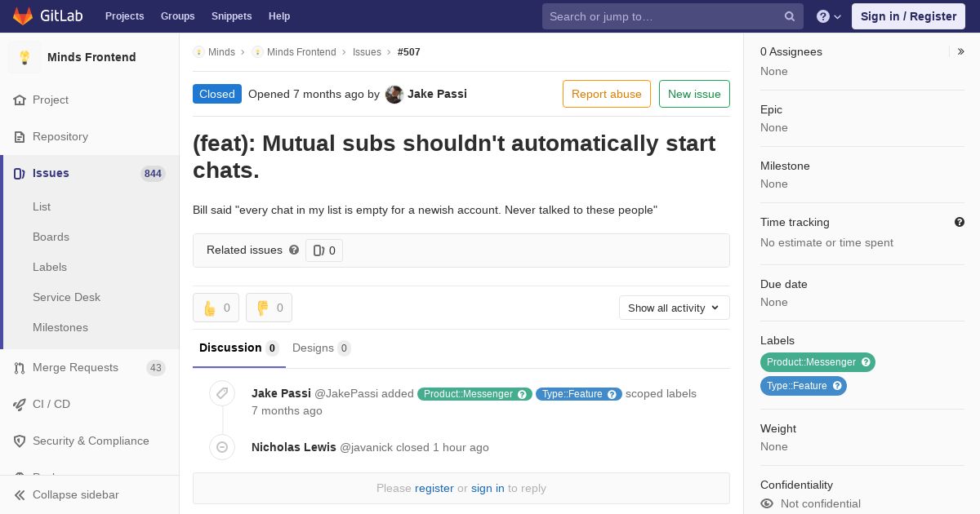980x514 pixels.
Task: Click the Closed status badge
Action: (217, 94)
